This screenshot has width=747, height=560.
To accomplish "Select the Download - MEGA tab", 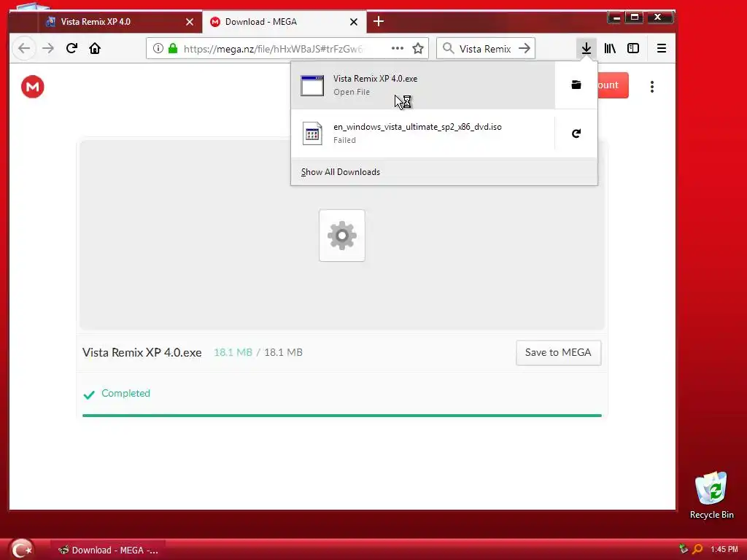I will coord(285,22).
